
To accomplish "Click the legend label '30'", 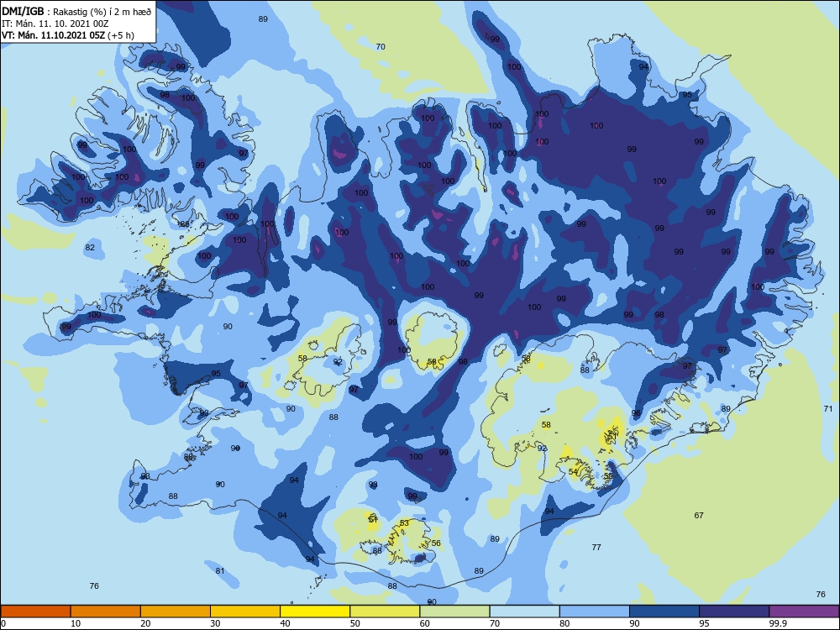I will point(215,623).
